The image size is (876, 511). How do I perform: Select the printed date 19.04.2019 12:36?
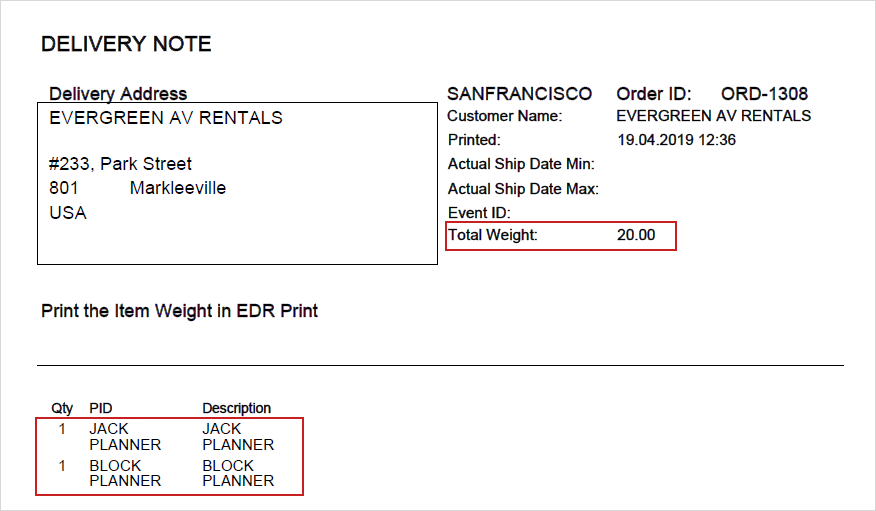click(x=676, y=140)
